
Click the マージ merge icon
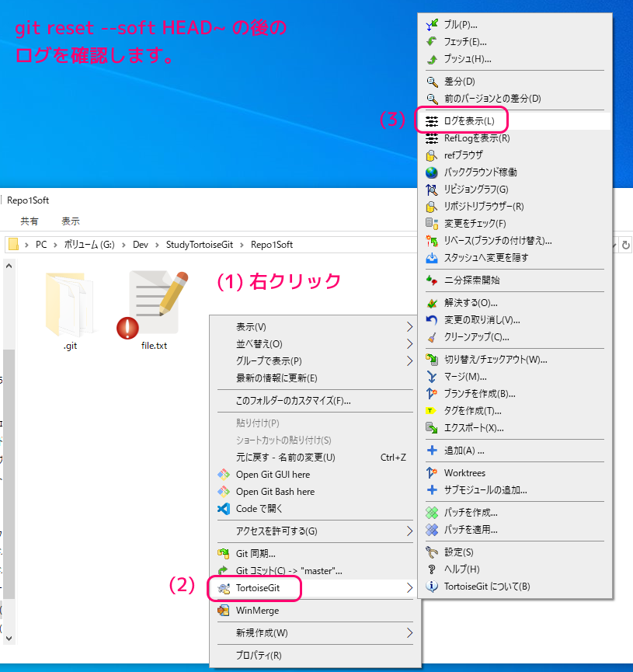pyautogui.click(x=432, y=377)
